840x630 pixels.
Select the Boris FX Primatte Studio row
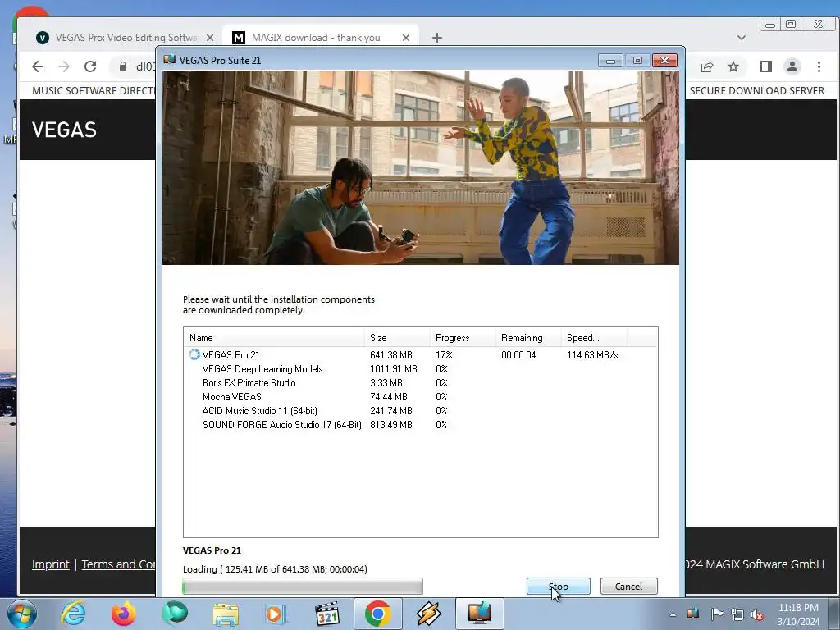tap(420, 382)
